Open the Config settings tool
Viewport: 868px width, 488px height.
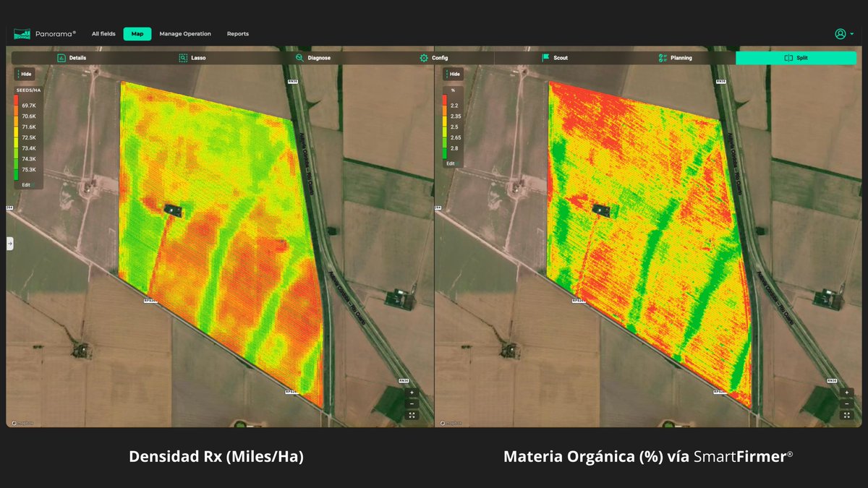[434, 58]
